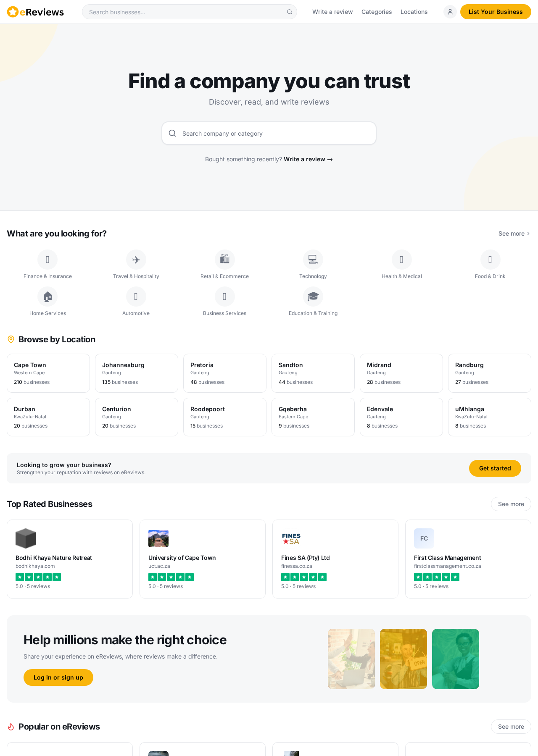Click See more for Popular on eReviews
This screenshot has width=538, height=756.
coord(511,727)
